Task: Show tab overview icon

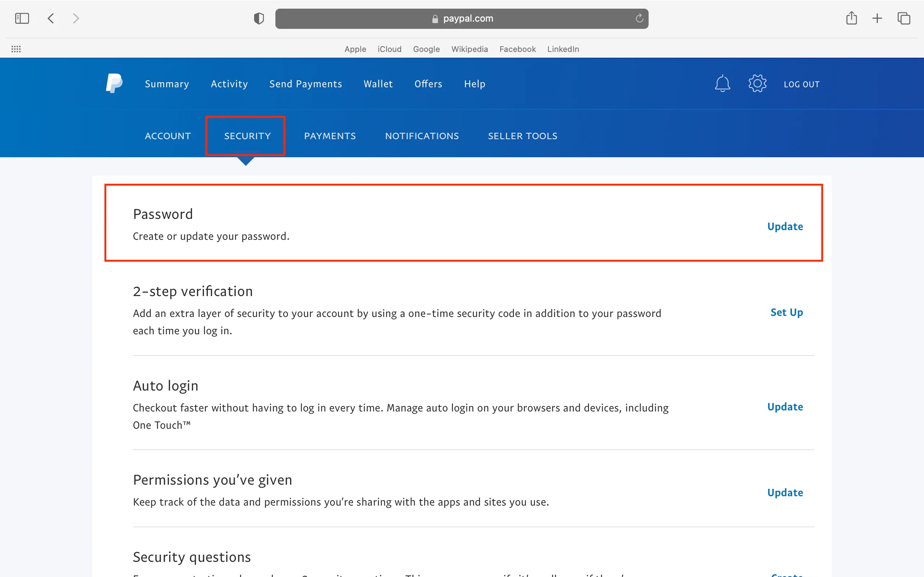Action: (x=903, y=18)
